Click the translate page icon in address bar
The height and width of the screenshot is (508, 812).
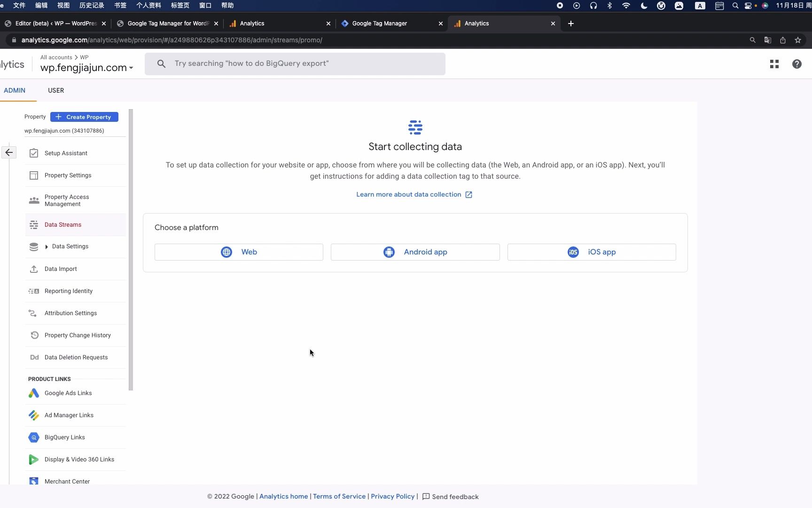click(x=768, y=40)
